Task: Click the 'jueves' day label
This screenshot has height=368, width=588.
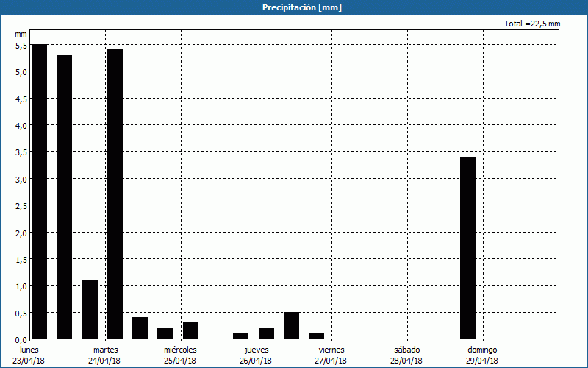Action: pyautogui.click(x=257, y=350)
